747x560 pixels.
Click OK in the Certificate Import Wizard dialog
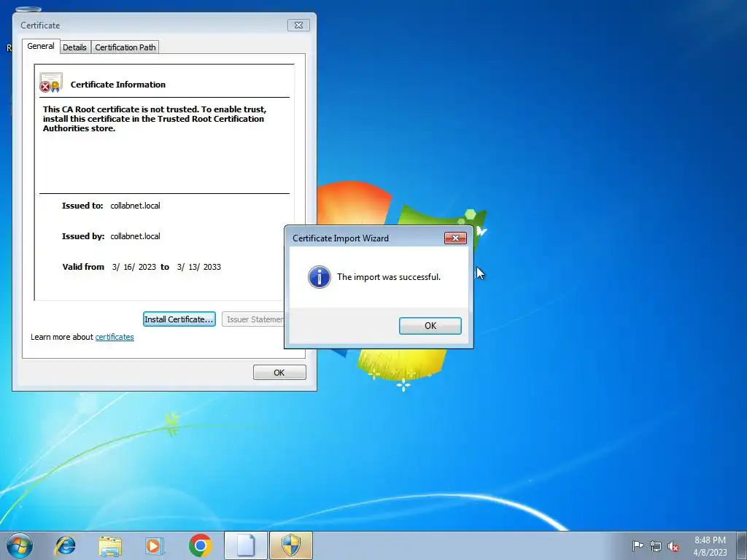[430, 326]
